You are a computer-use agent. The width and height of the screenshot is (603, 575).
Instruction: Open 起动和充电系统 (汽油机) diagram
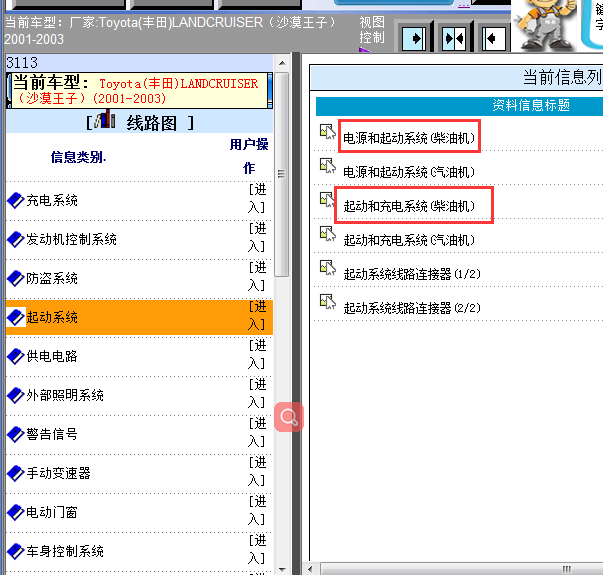409,240
